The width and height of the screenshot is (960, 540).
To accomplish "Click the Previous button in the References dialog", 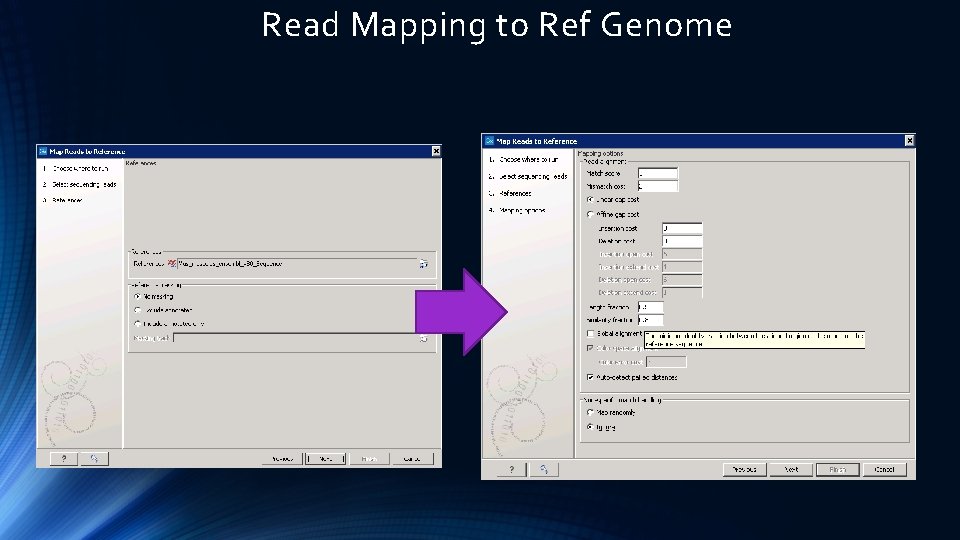I will click(282, 459).
